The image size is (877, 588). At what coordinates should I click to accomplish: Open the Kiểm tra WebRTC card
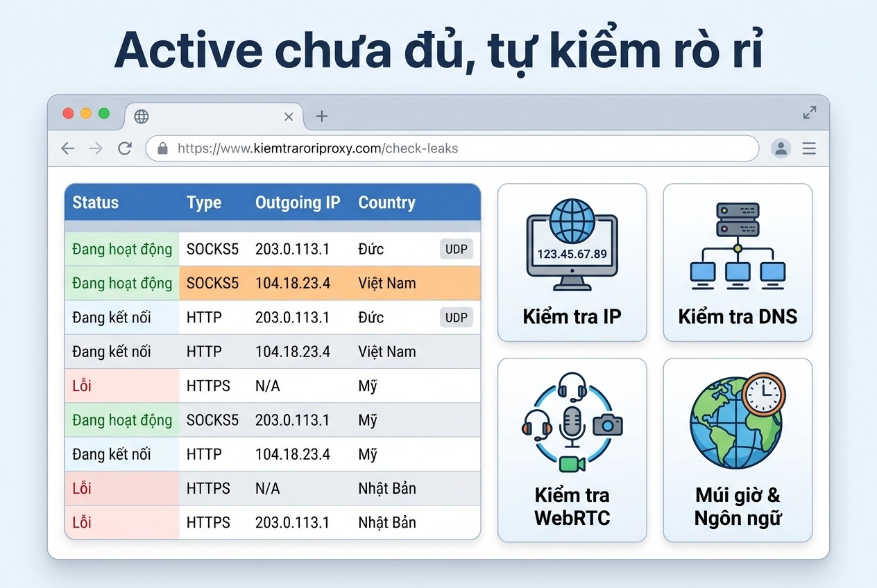click(572, 450)
